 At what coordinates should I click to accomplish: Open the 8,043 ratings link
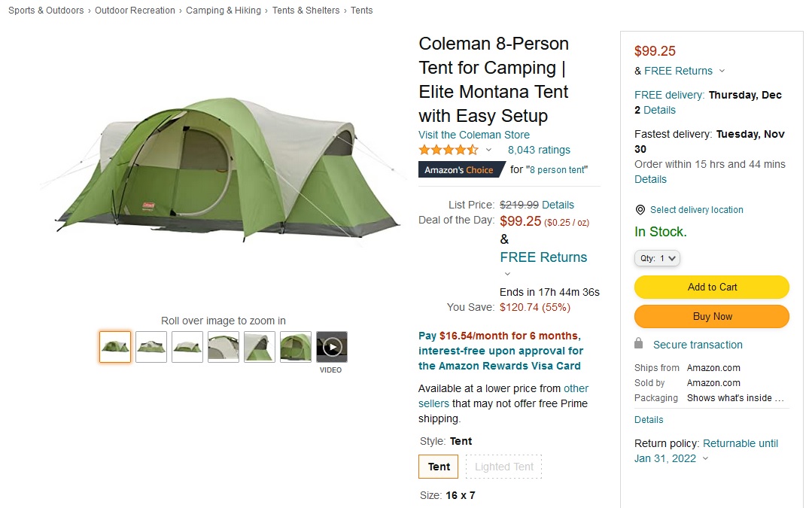(x=539, y=151)
